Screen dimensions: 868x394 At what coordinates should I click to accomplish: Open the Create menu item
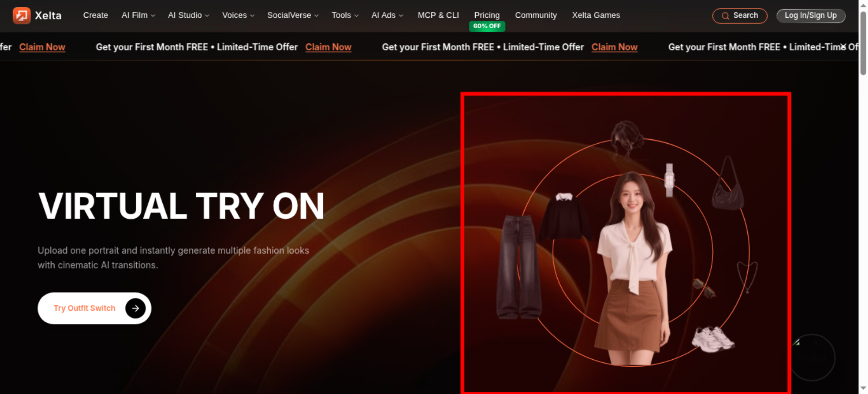[x=95, y=15]
